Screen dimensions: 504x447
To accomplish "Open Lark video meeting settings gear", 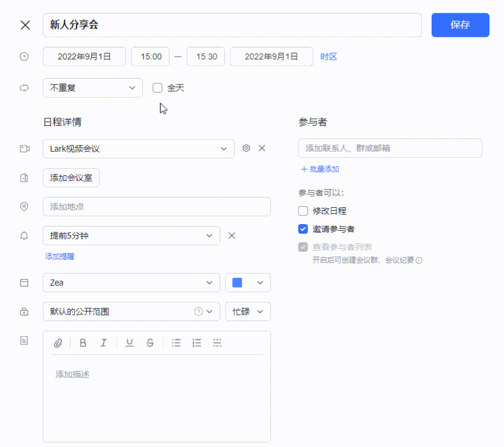I will pyautogui.click(x=246, y=148).
